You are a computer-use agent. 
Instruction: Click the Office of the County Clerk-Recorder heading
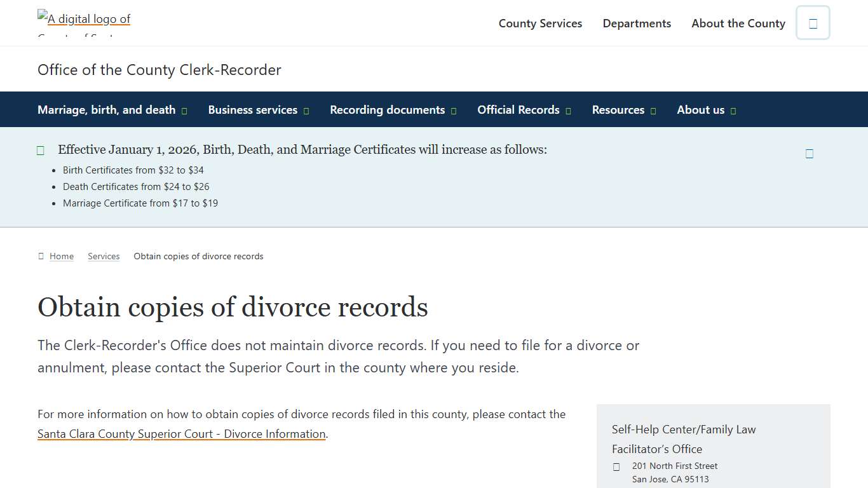(x=159, y=70)
